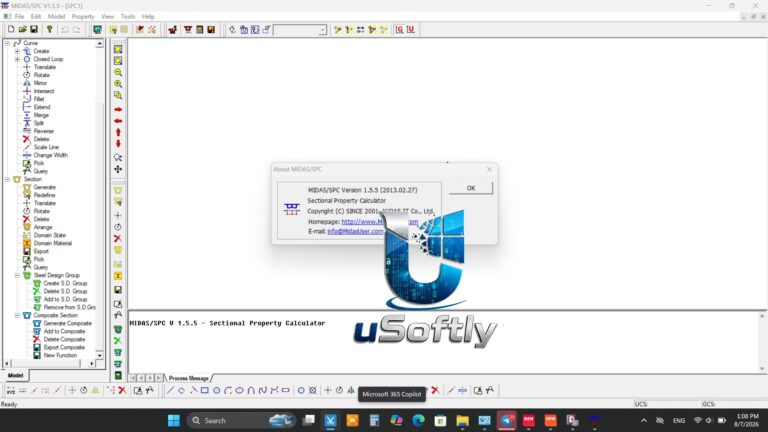Open the info@MidasUser.com email link

pyautogui.click(x=355, y=231)
